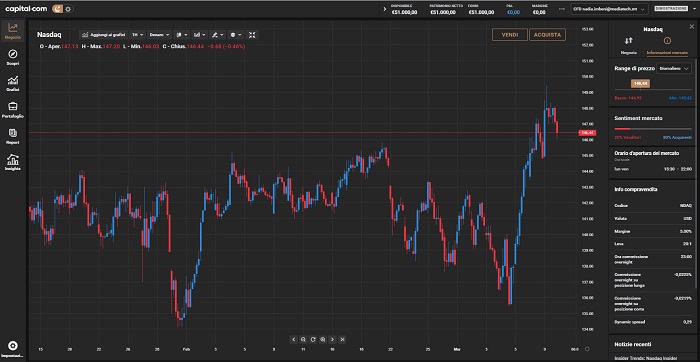Screen dimensions: 700x362
Task: Switch to Informazioni mercato tab
Action: [x=667, y=46]
